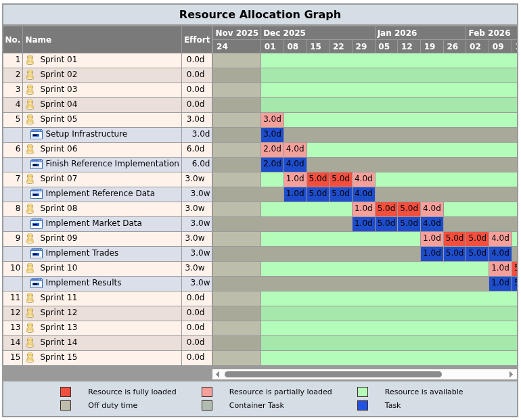Viewport: 521px width, 420px height.
Task: Click the 'Setup Infrastructure' task name
Action: [x=87, y=134]
